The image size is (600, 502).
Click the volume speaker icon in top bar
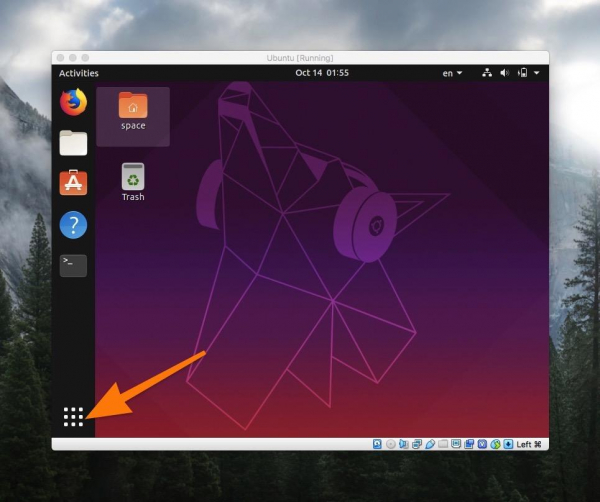[x=504, y=73]
